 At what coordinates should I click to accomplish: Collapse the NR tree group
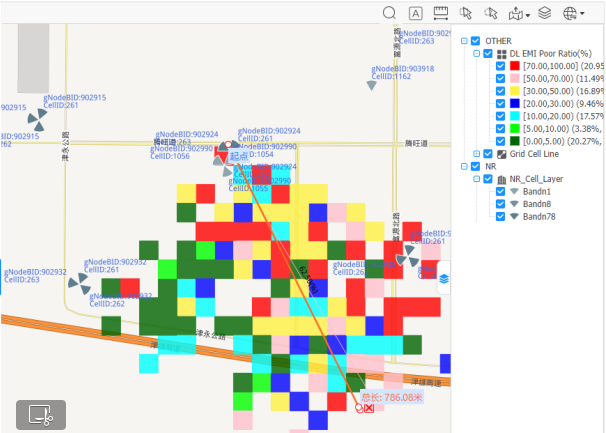pyautogui.click(x=464, y=166)
